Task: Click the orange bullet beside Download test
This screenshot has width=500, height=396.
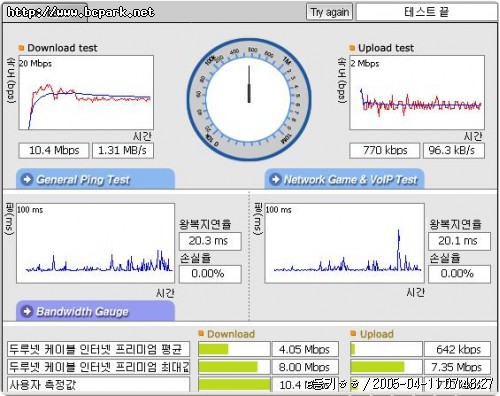Action: (x=22, y=48)
